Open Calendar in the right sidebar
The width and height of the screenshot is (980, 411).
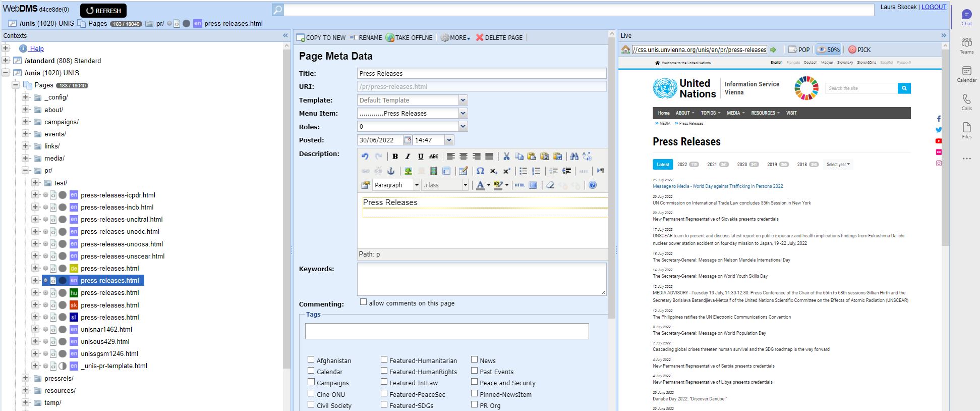pyautogui.click(x=966, y=74)
